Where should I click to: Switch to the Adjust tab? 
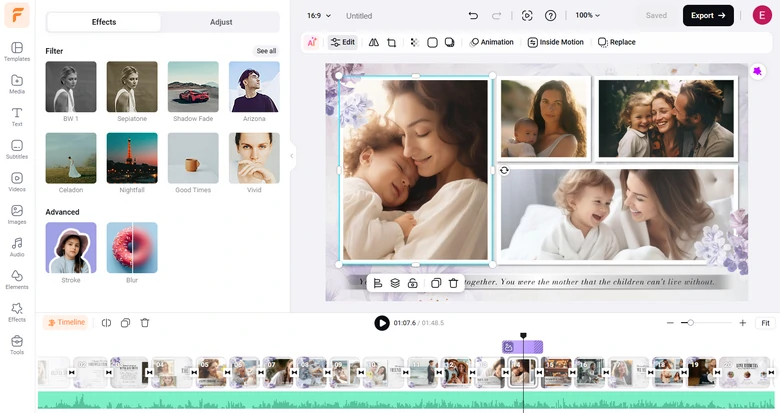(221, 22)
